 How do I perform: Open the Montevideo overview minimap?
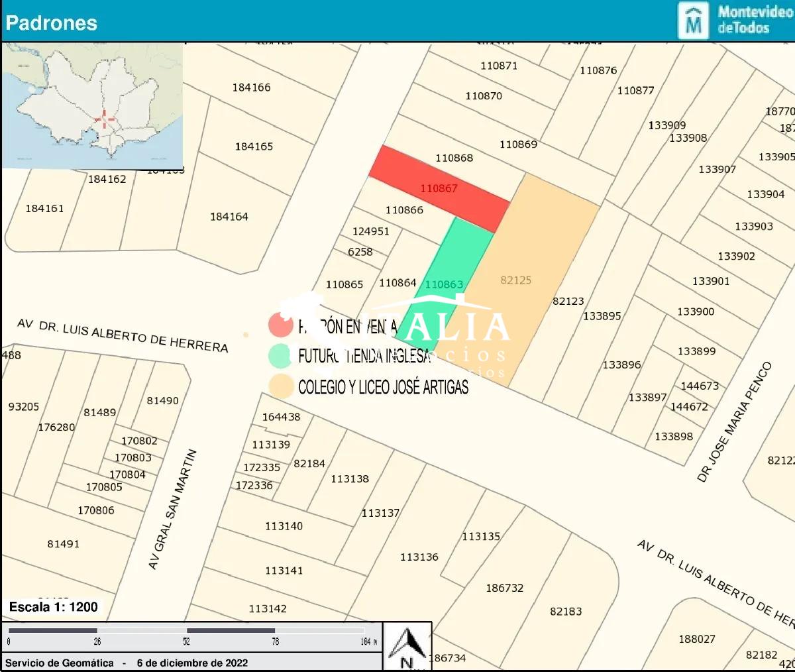tap(93, 106)
